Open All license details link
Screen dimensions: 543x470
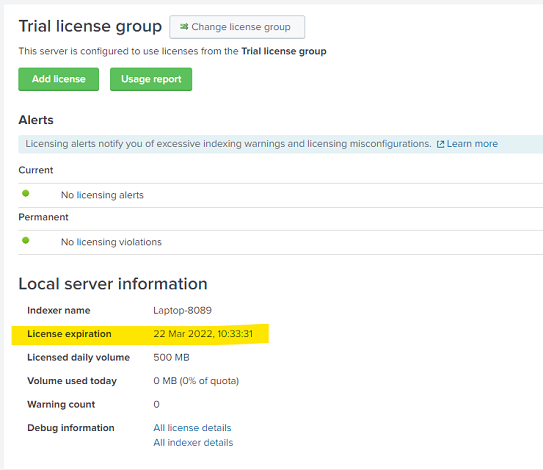click(x=192, y=428)
